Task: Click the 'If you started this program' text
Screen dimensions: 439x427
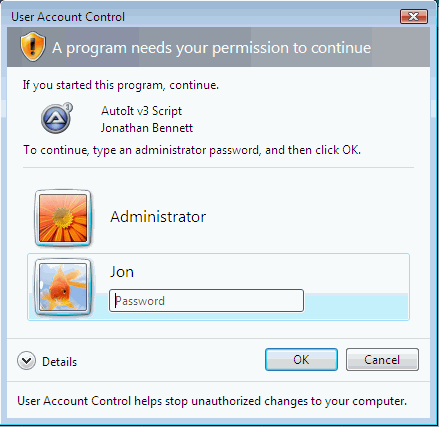Action: [121, 85]
